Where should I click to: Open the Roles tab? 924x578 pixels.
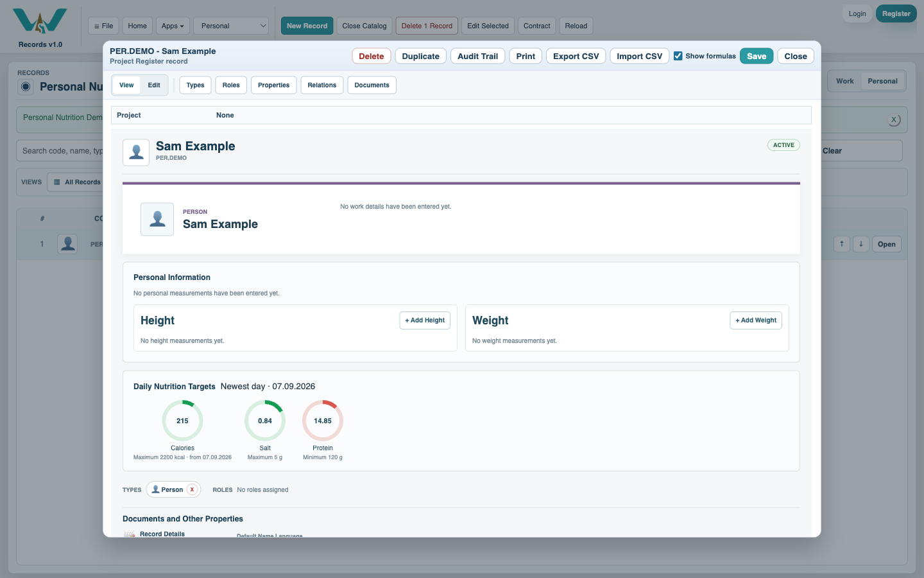pyautogui.click(x=231, y=85)
